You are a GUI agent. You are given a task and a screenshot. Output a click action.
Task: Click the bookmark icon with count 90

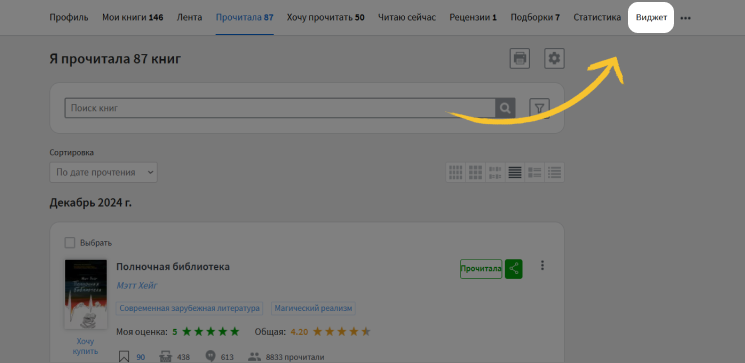pyautogui.click(x=124, y=357)
